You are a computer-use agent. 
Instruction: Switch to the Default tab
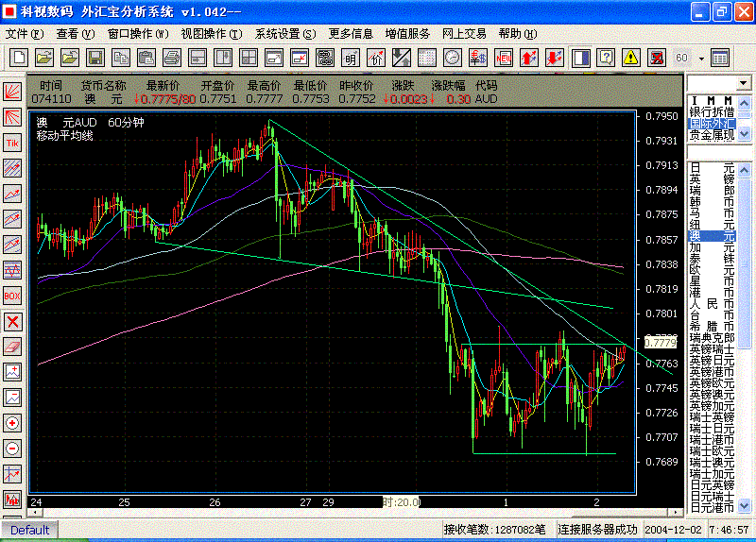coord(29,530)
